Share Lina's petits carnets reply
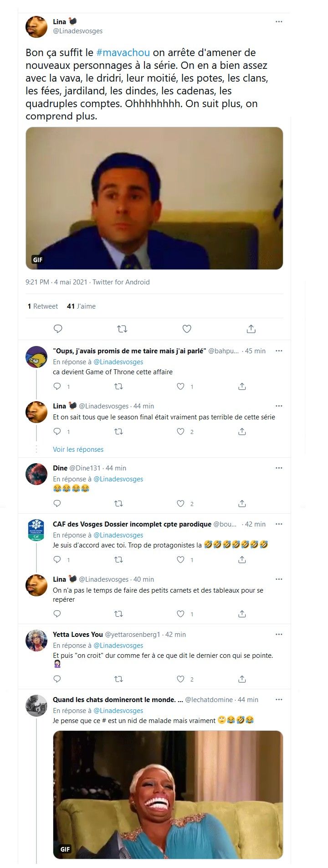Image resolution: width=328 pixels, height=868 pixels. click(x=242, y=614)
